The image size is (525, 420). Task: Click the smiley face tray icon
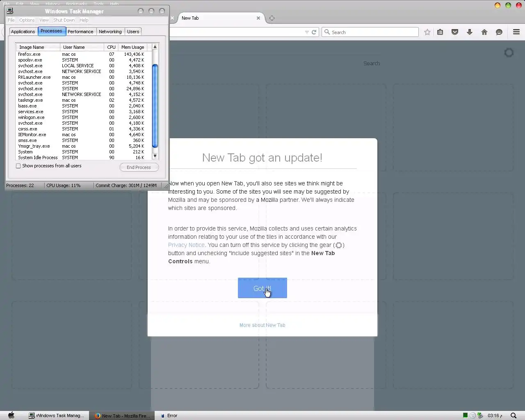472,415
